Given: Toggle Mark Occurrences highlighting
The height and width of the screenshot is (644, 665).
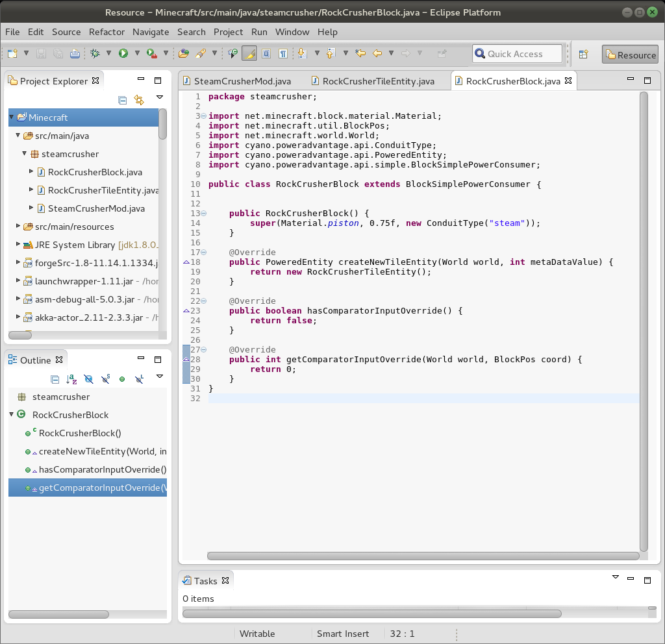Looking at the screenshot, I should (x=249, y=53).
